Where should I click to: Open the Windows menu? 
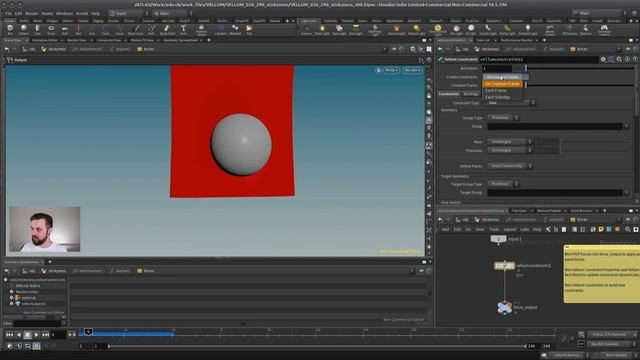[64, 13]
